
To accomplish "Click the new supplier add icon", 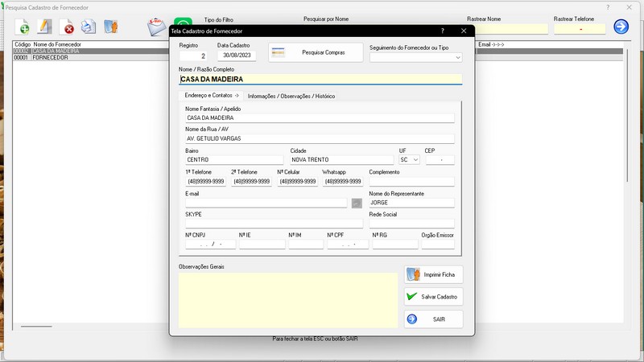I will pos(23,28).
